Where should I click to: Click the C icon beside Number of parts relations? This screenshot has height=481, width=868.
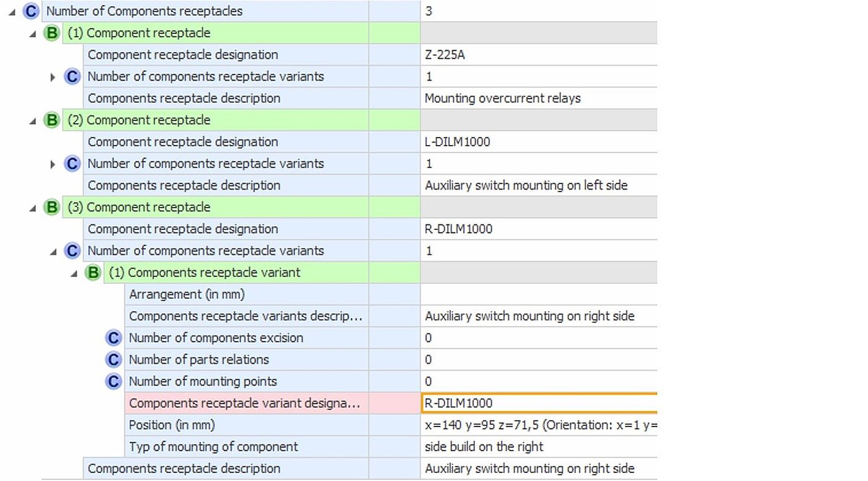tap(113, 360)
